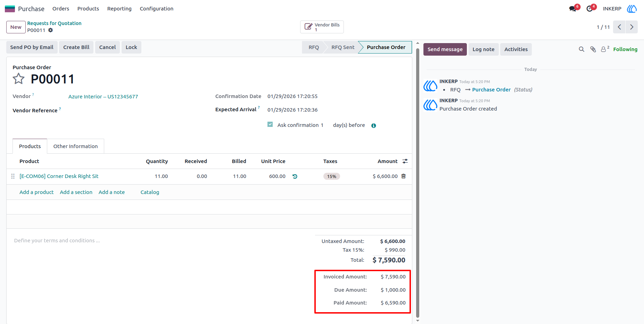This screenshot has height=324, width=644.
Task: Click Add a product link
Action: [x=36, y=192]
